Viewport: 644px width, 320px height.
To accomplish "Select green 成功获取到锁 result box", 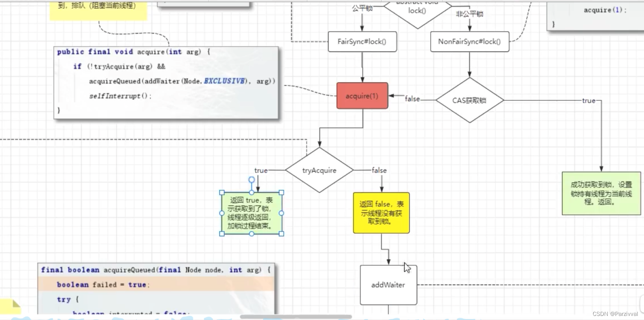I will [x=601, y=193].
